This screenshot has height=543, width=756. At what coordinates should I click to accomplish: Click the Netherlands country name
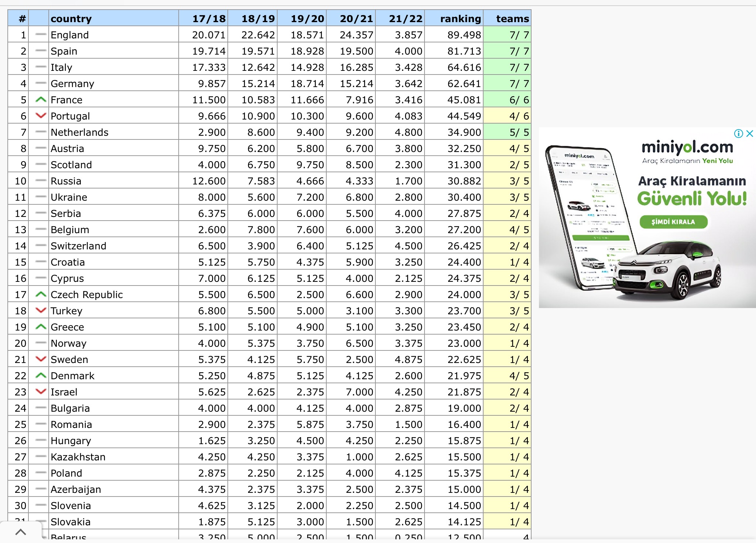79,132
